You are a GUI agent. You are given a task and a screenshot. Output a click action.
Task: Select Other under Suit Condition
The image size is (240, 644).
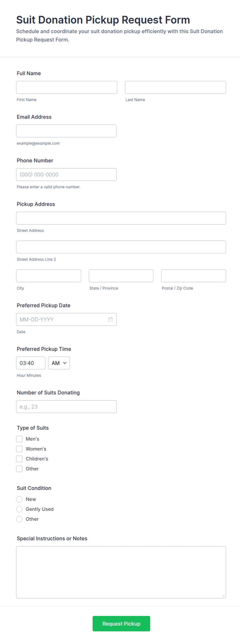click(19, 519)
